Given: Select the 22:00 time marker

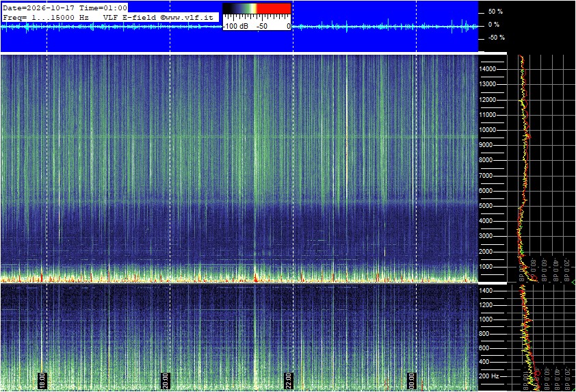Looking at the screenshot, I should tap(289, 381).
